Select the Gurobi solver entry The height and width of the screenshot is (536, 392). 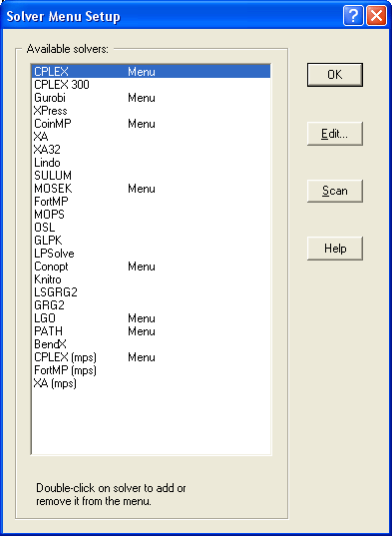coord(152,98)
